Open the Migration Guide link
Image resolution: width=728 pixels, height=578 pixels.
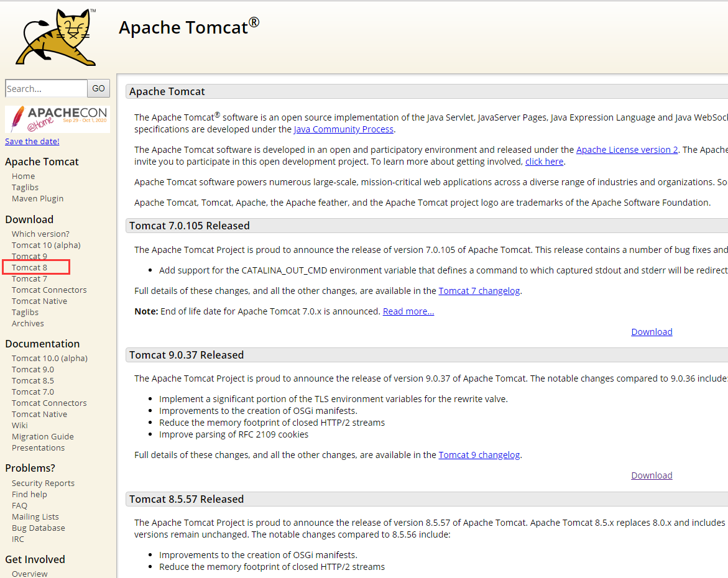[x=43, y=436]
